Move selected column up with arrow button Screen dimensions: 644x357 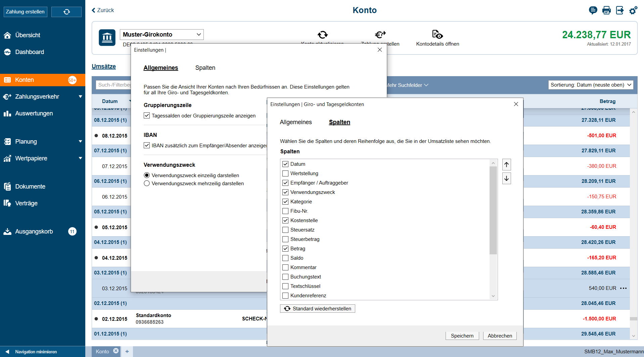507,165
